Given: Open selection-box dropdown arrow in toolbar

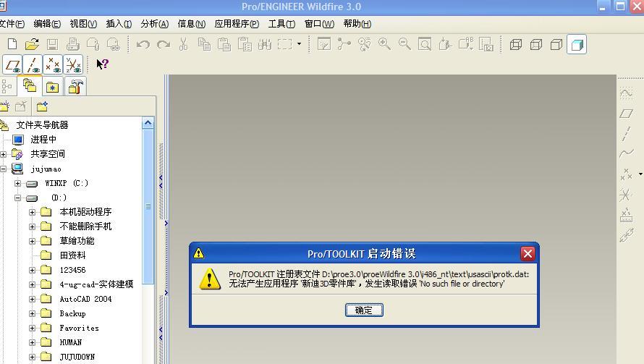Looking at the screenshot, I should click(x=299, y=43).
